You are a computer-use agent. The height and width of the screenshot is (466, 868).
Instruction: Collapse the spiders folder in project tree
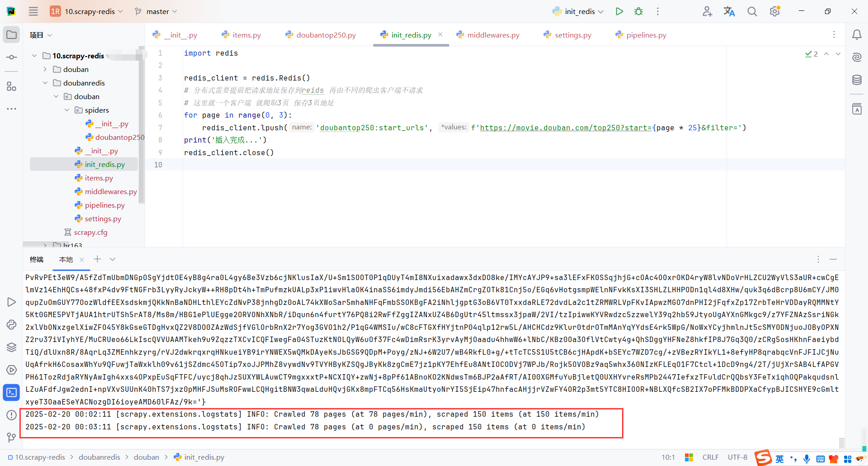coord(66,110)
